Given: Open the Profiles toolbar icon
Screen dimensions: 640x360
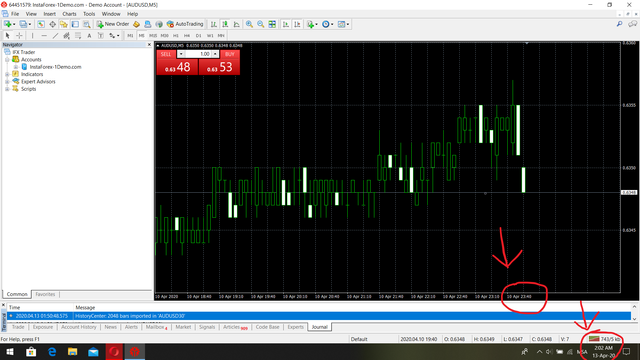Looking at the screenshot, I should [23, 24].
